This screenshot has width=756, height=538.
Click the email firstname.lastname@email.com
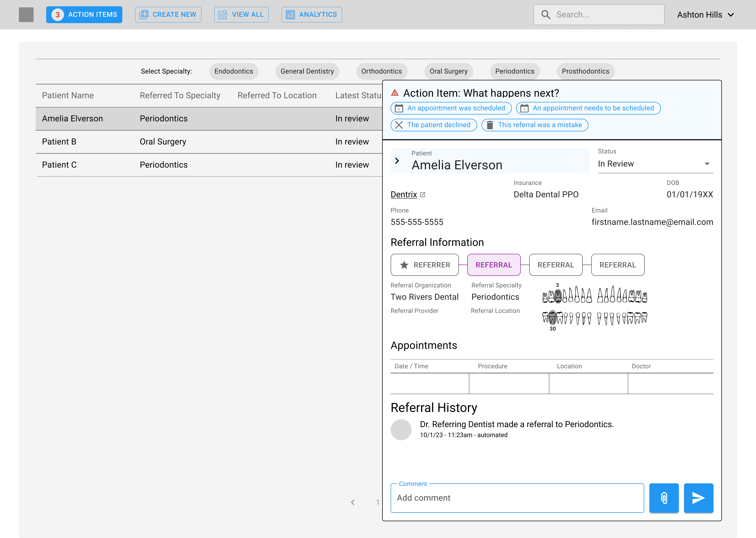pyautogui.click(x=652, y=222)
